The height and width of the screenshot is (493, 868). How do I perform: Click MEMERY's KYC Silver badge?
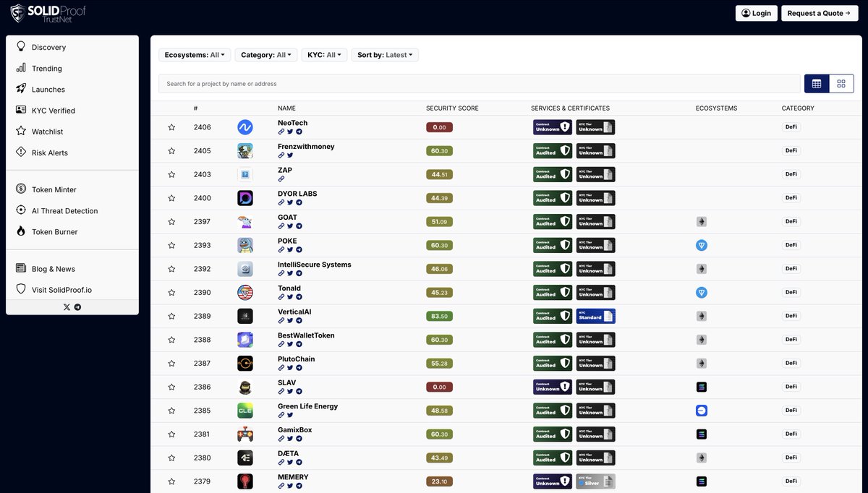coord(595,481)
